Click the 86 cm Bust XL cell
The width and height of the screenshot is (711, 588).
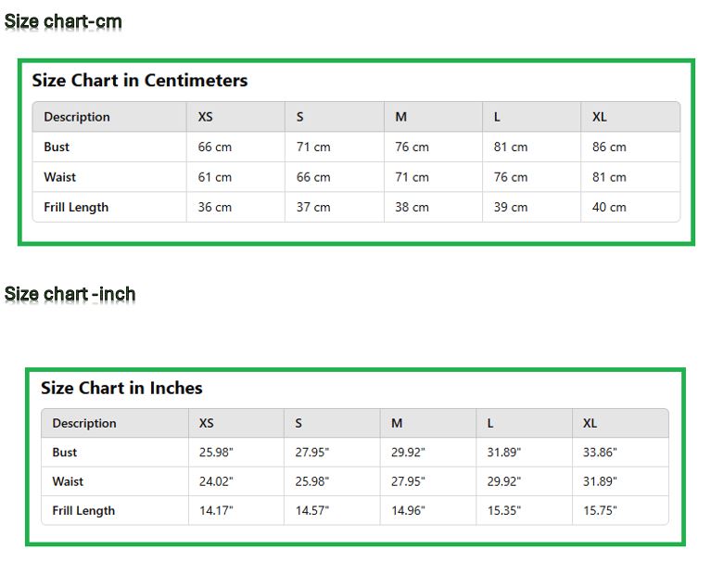pyautogui.click(x=609, y=147)
